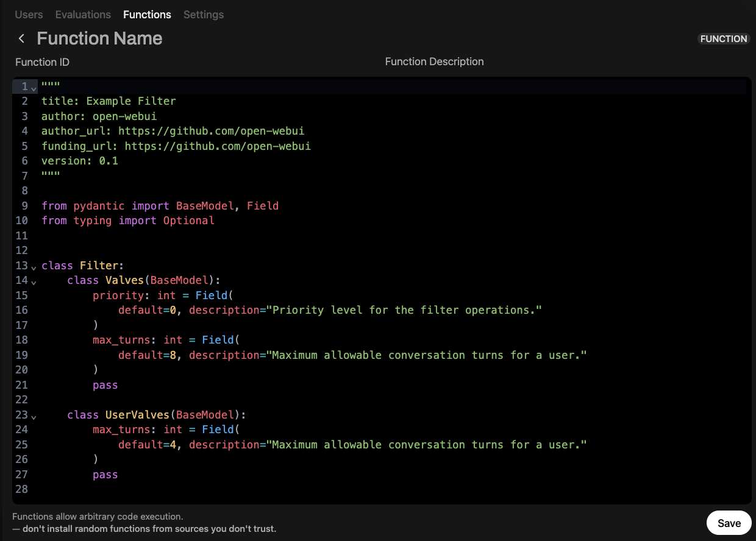Click the funding_url github link text
Viewport: 756px width, 541px height.
tap(218, 146)
